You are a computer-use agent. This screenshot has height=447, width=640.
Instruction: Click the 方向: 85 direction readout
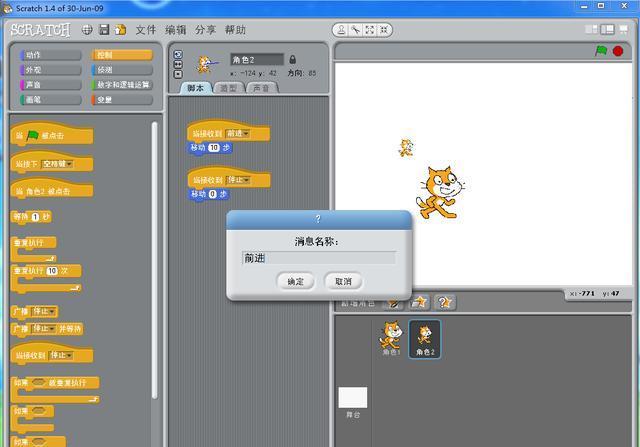[302, 73]
